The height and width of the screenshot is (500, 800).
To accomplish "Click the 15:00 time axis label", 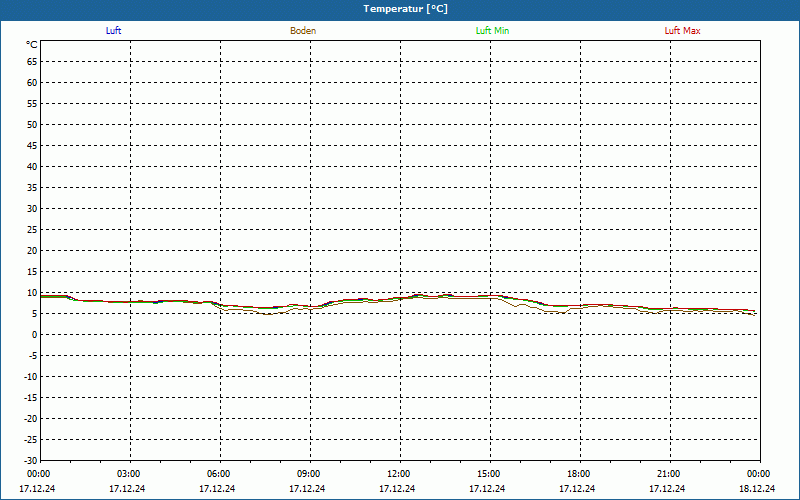I will pos(489,474).
